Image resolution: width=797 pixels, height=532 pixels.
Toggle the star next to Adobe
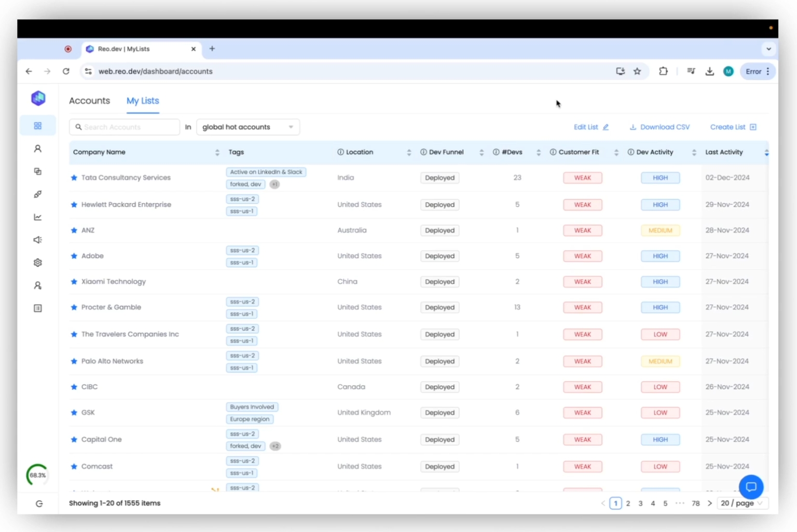pyautogui.click(x=74, y=256)
